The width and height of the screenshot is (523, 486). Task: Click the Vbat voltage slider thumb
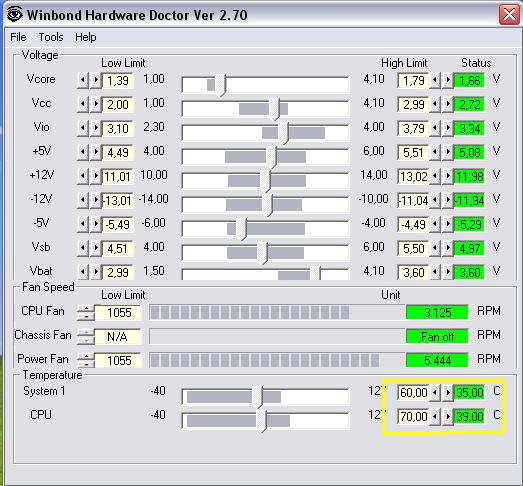pyautogui.click(x=316, y=274)
